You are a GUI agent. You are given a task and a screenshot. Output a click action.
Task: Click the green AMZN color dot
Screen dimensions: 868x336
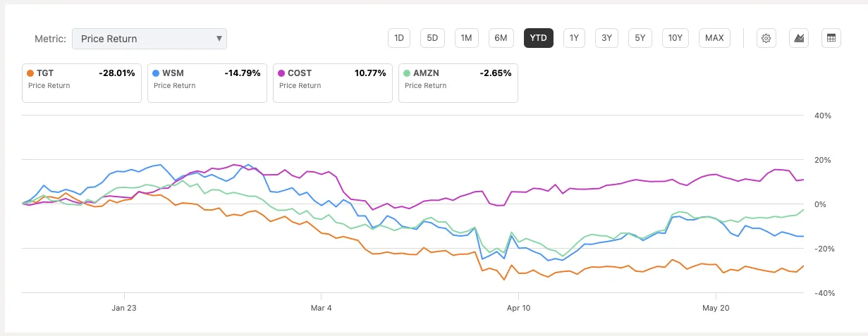(x=406, y=73)
